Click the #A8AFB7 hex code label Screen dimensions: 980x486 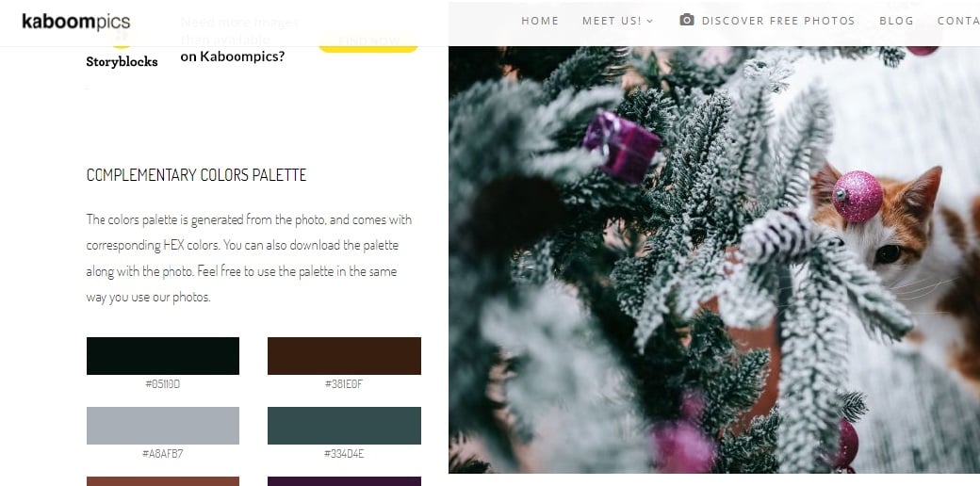pos(162,454)
